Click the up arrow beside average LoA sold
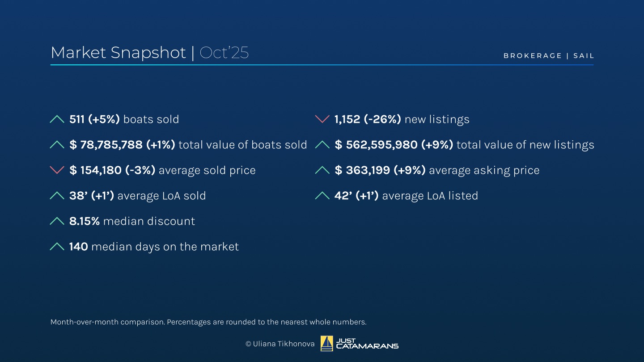 tap(57, 196)
